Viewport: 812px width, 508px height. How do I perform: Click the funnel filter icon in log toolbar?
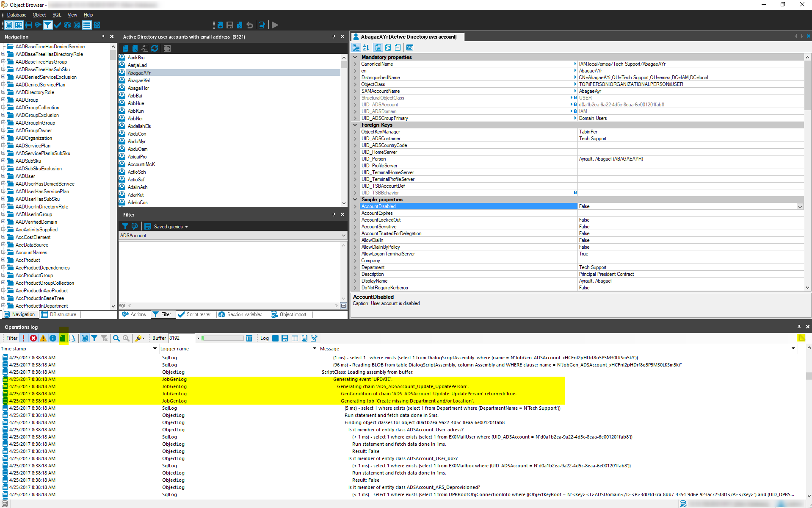tap(94, 338)
